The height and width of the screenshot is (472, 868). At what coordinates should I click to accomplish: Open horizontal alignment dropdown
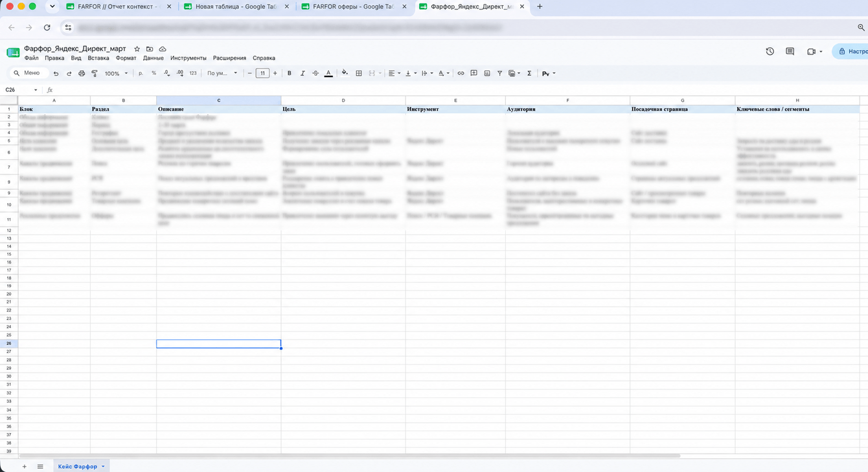tap(394, 73)
